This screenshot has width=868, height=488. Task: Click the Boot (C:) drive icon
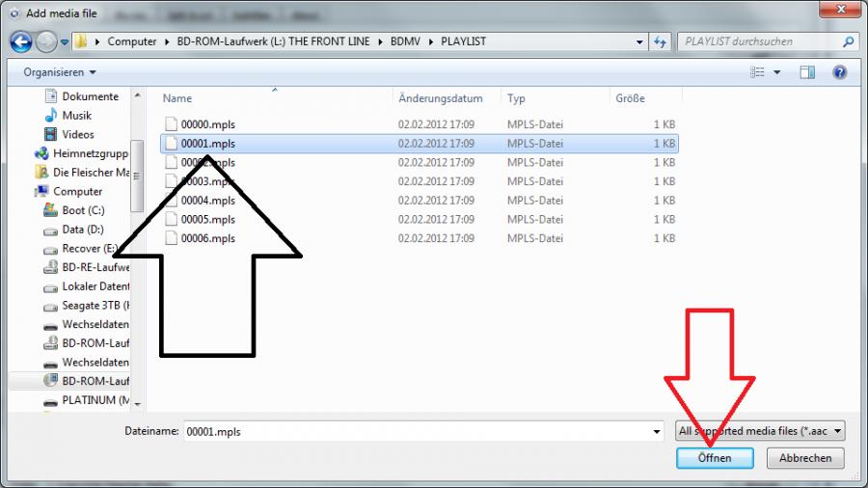[50, 210]
